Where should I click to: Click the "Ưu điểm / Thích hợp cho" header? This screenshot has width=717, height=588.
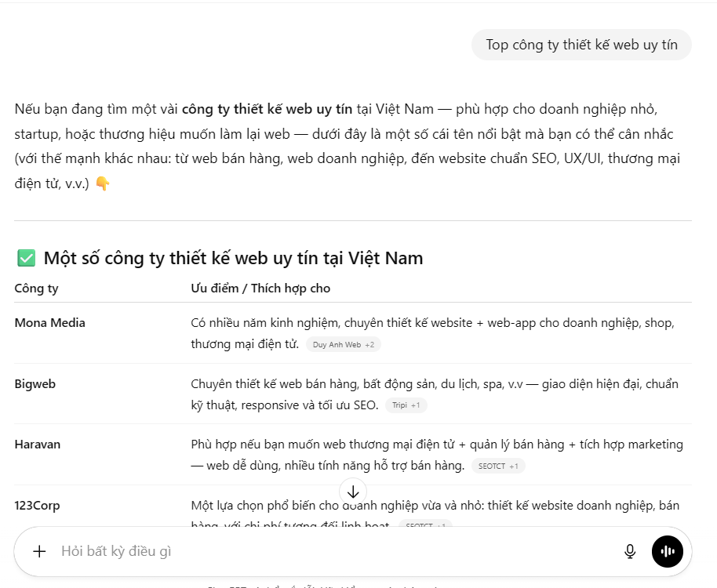tap(260, 289)
